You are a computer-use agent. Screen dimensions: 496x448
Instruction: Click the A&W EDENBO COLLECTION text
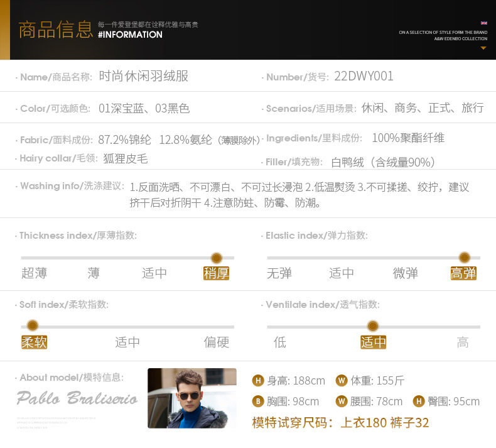(x=461, y=38)
